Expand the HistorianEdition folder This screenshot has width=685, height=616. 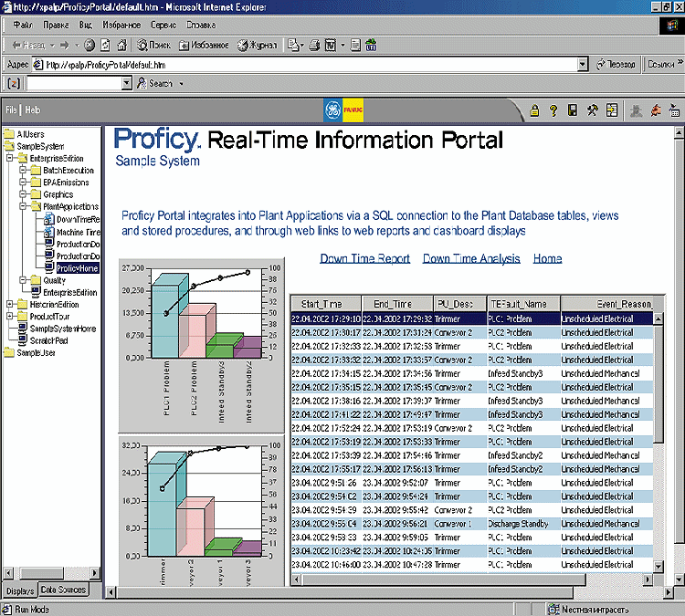pyautogui.click(x=10, y=304)
